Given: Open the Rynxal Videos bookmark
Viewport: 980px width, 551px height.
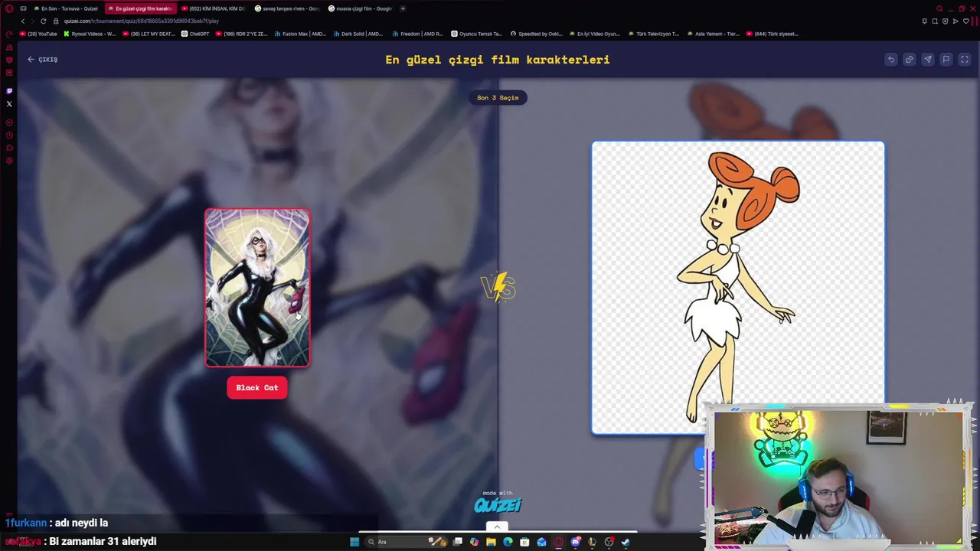Looking at the screenshot, I should [x=90, y=34].
